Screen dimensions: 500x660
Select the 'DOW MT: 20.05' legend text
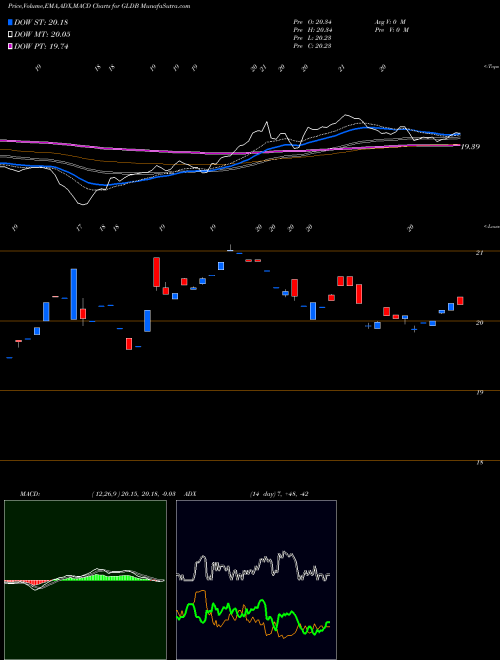pyautogui.click(x=42, y=35)
